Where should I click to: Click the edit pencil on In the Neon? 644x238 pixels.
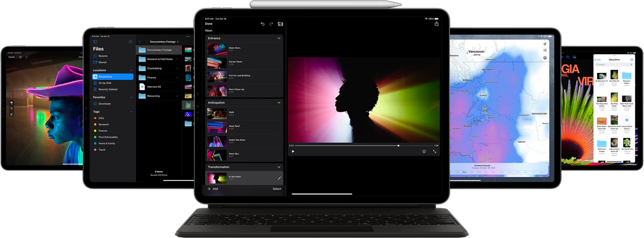(279, 178)
